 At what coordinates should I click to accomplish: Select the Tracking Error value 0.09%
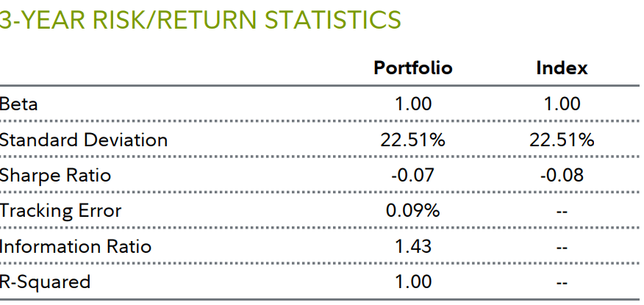pos(413,211)
